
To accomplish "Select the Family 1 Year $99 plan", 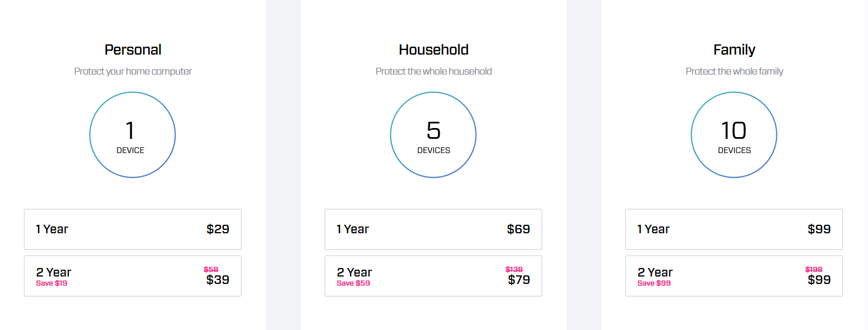I will (x=734, y=229).
